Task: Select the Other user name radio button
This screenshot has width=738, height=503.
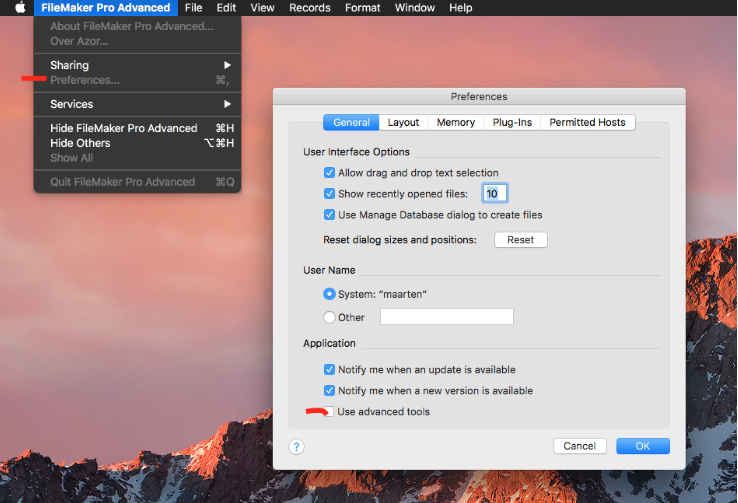Action: [329, 317]
